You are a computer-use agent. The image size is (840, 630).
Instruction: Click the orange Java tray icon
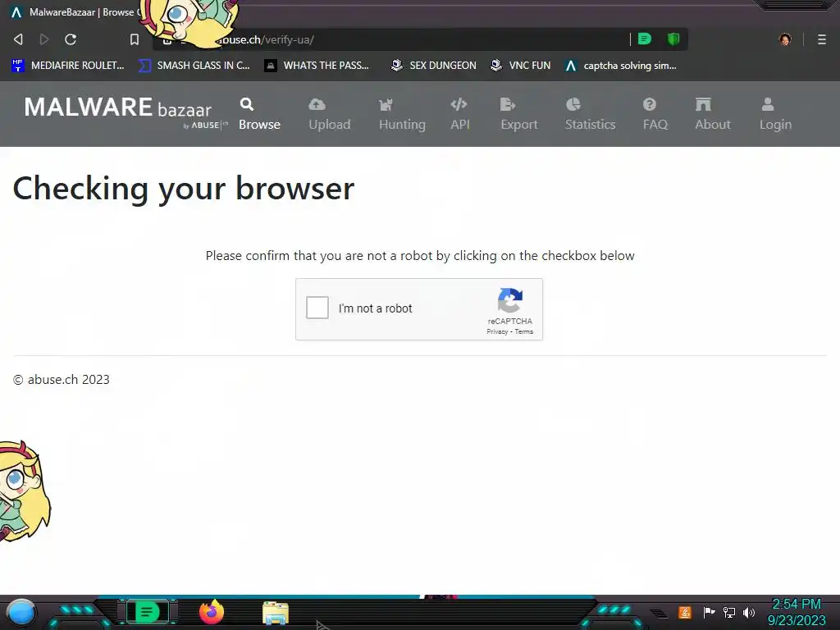685,612
